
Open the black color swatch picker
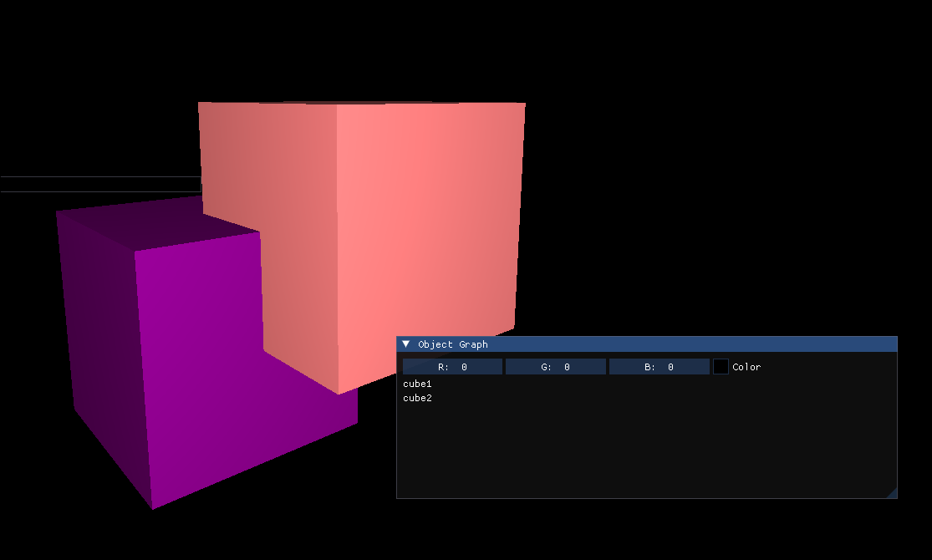[x=721, y=367]
